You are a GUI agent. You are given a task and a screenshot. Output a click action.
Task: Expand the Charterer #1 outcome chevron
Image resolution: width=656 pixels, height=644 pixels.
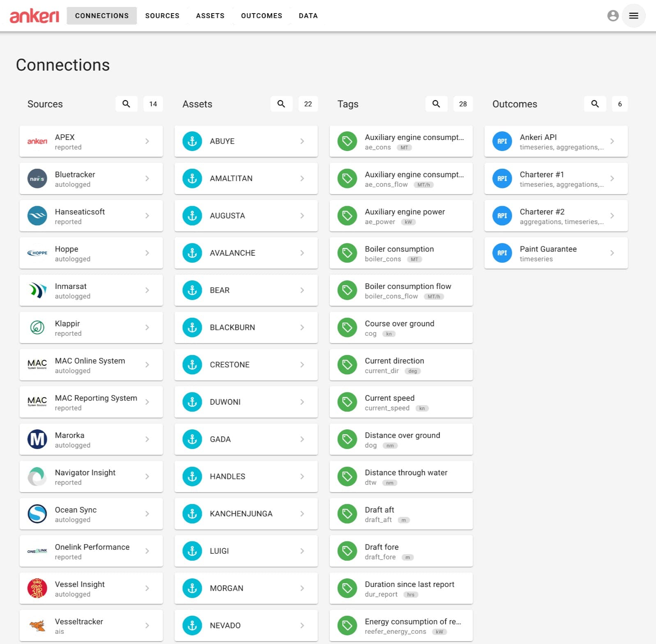612,179
